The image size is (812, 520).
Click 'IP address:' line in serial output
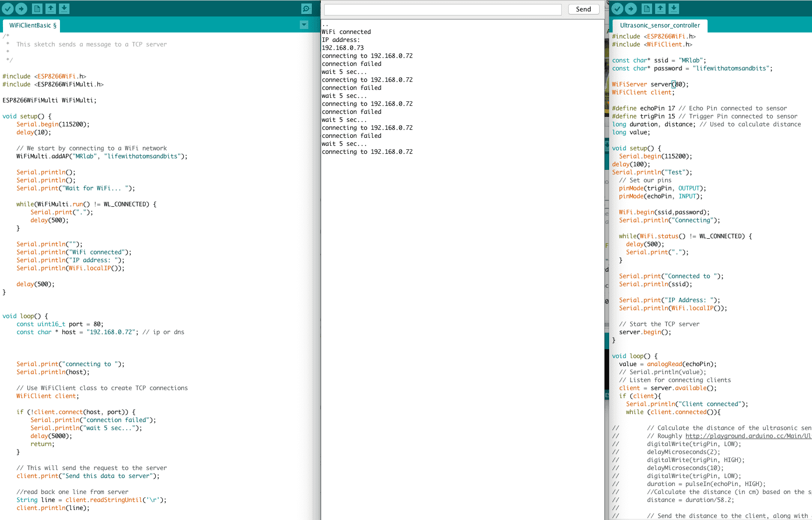[x=341, y=40]
